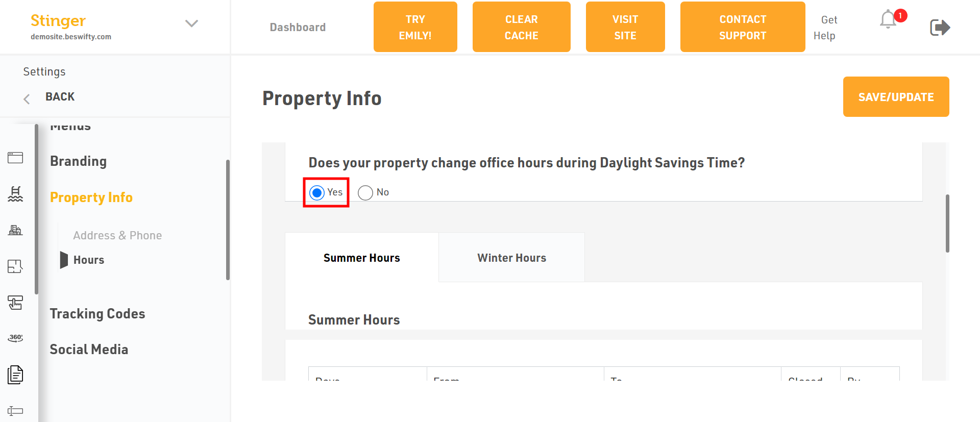Viewport: 980px width, 422px height.
Task: Click the main content vertical scrollbar
Action: (947, 224)
